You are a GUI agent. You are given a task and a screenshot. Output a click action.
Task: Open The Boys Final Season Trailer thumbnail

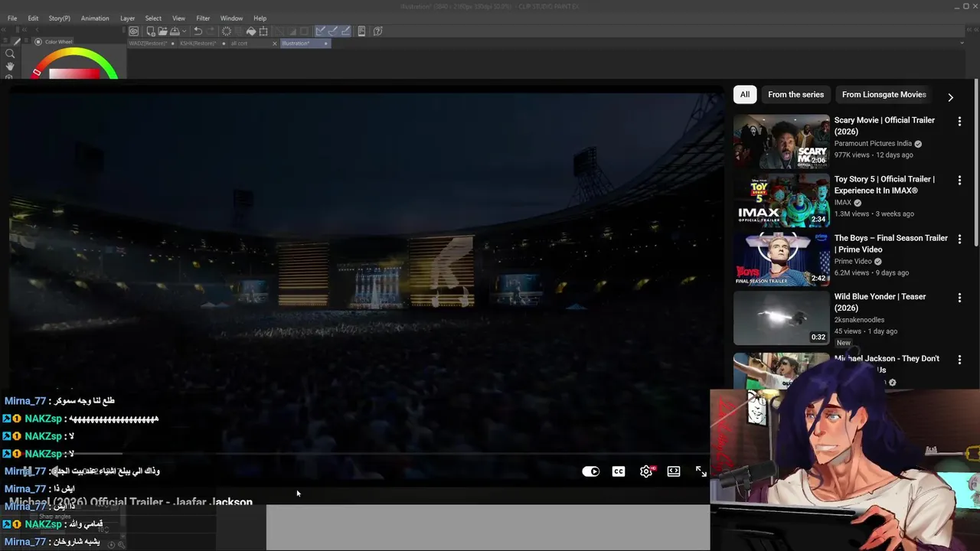(782, 259)
